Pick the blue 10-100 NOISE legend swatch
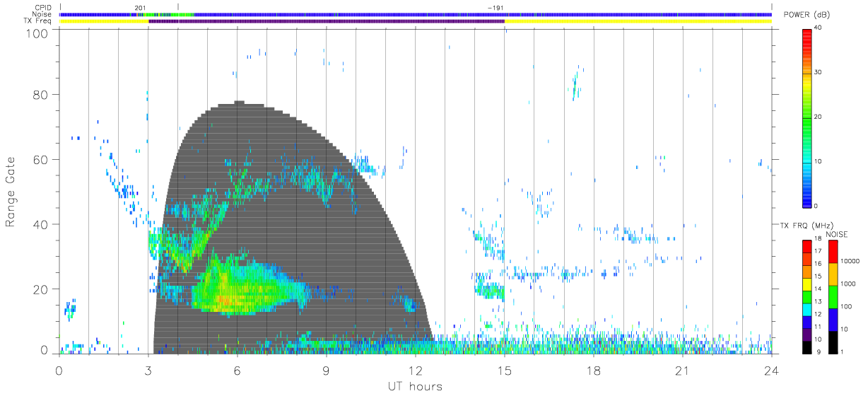The image size is (868, 401). coord(833,319)
